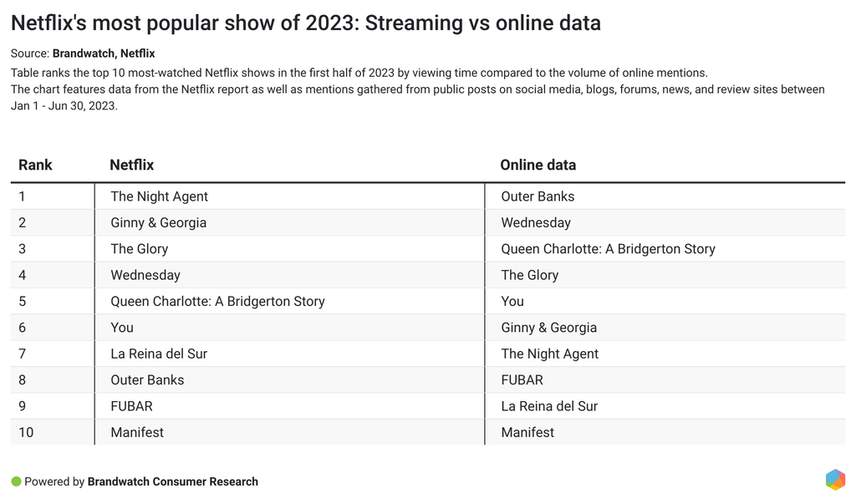Image resolution: width=856 pixels, height=504 pixels.
Task: Click the Brandwatch, Netflix source text
Action: click(103, 53)
